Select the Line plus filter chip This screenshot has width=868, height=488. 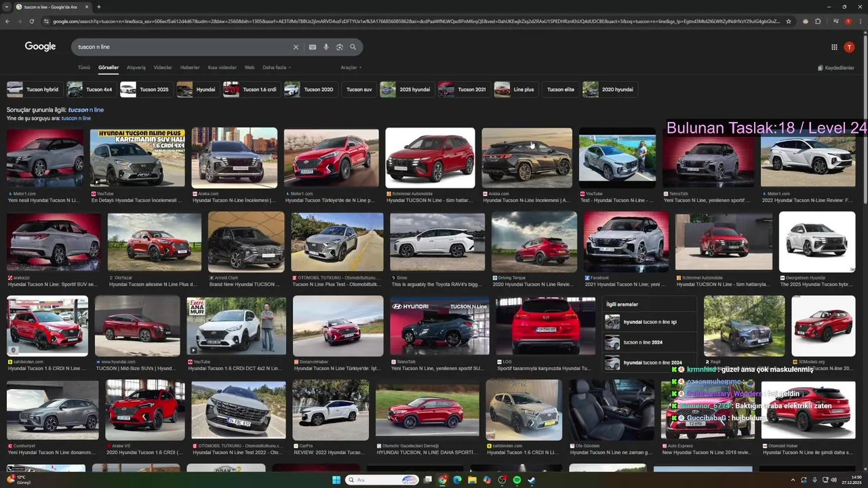click(515, 89)
